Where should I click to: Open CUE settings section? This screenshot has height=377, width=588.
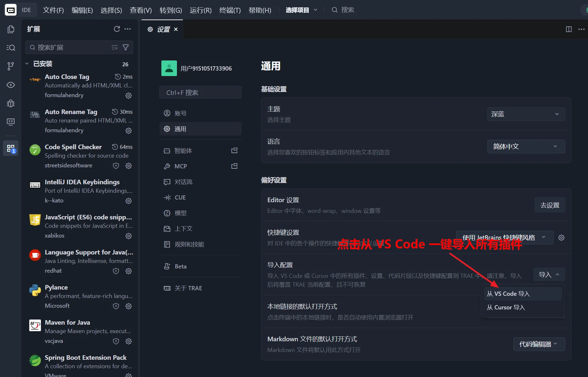click(200, 197)
